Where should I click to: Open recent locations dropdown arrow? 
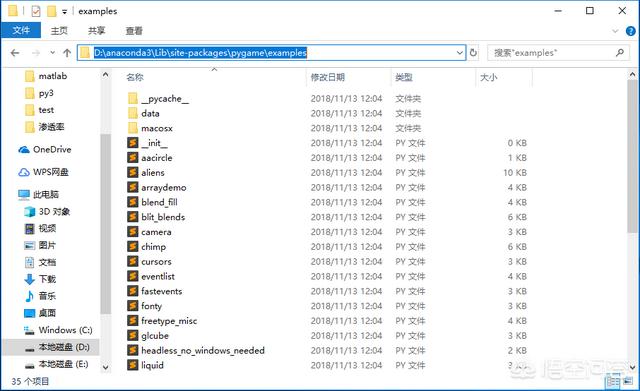pos(52,53)
